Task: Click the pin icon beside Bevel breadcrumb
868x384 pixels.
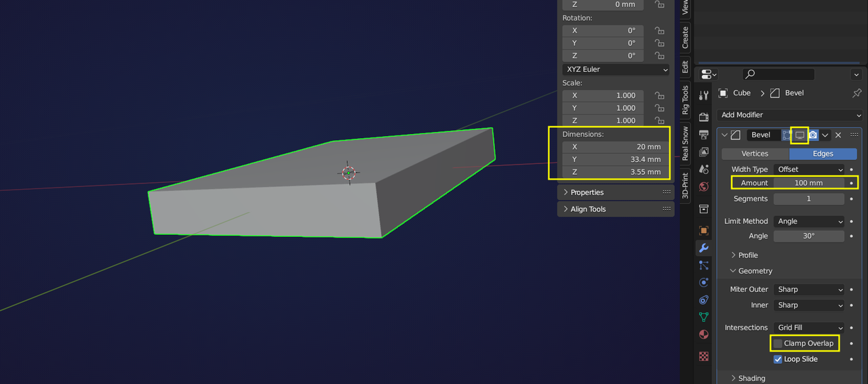Action: (856, 93)
